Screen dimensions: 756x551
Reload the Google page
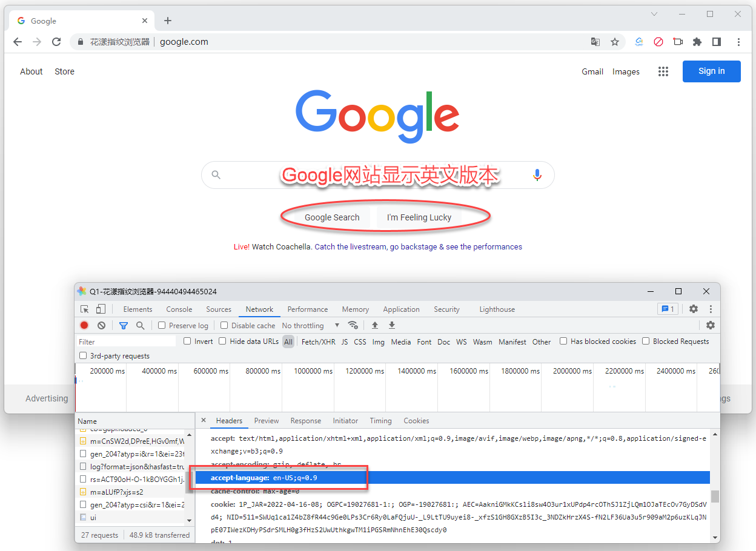(x=56, y=42)
